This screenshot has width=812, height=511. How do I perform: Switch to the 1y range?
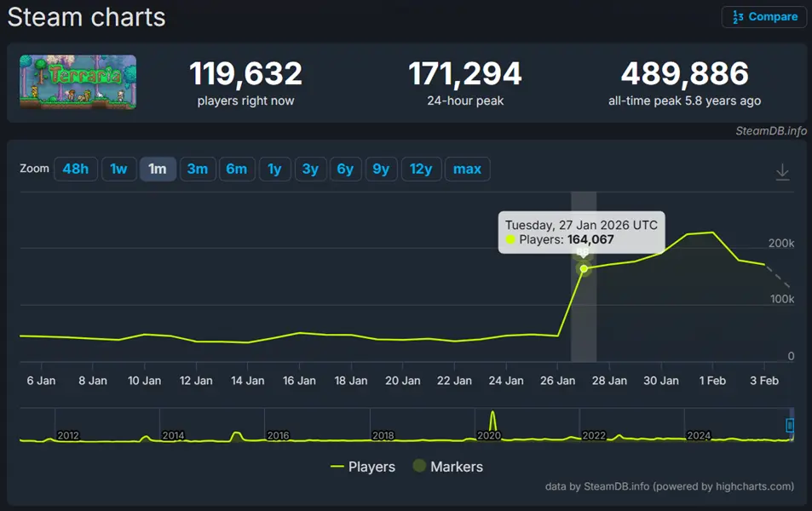[x=274, y=169]
